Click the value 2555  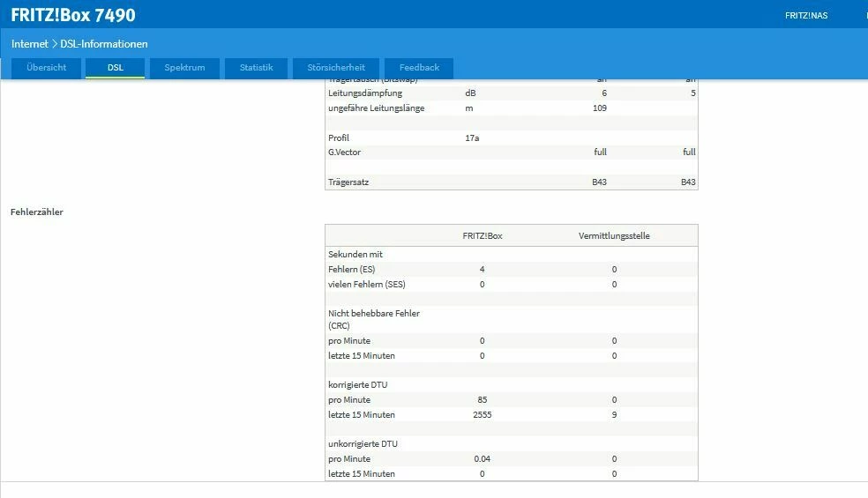[483, 414]
